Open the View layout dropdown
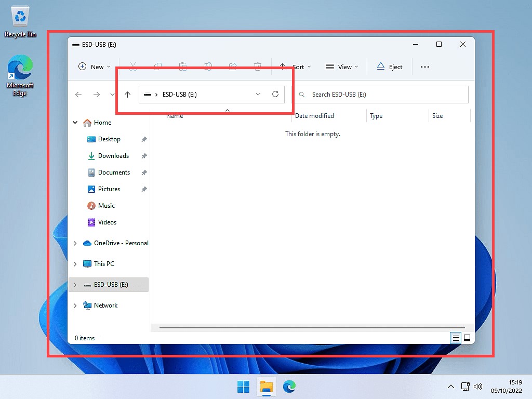This screenshot has height=399, width=532. (342, 67)
